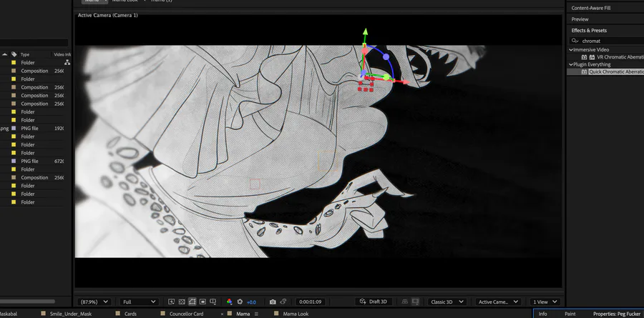Click the RGB color channels icon

pyautogui.click(x=229, y=302)
